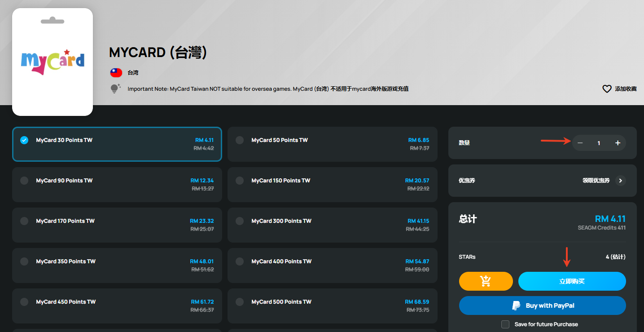Click the shopping cart add button
Viewport: 644px width, 332px height.
click(486, 281)
